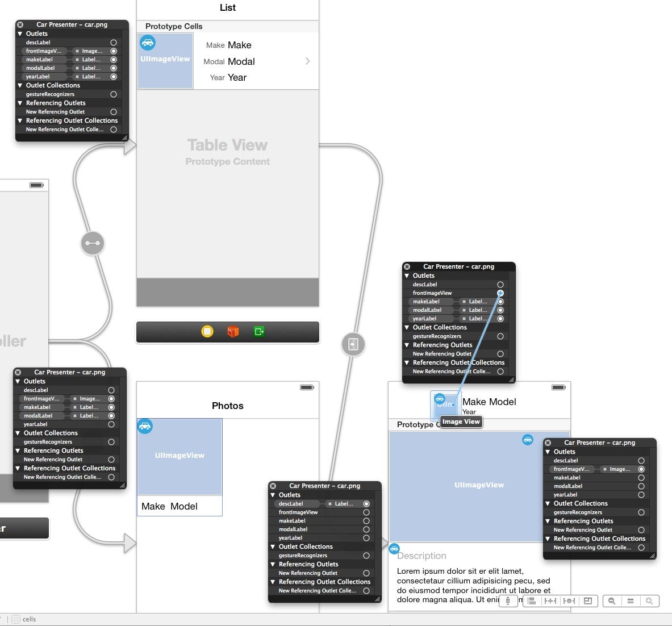Click the zoom in magnifier icon
Image resolution: width=672 pixels, height=626 pixels.
click(649, 600)
